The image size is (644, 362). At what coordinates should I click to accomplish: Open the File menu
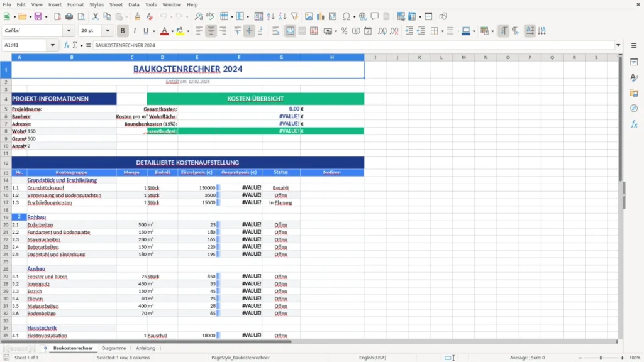point(7,4)
